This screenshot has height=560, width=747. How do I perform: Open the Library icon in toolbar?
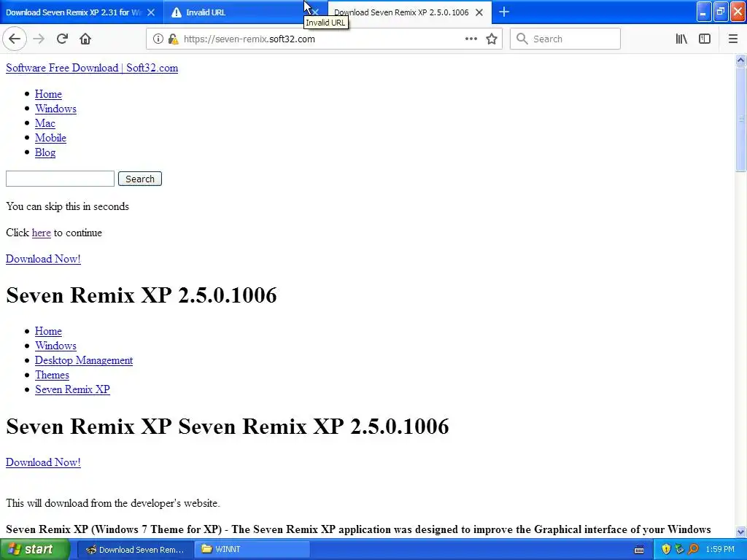pyautogui.click(x=681, y=39)
